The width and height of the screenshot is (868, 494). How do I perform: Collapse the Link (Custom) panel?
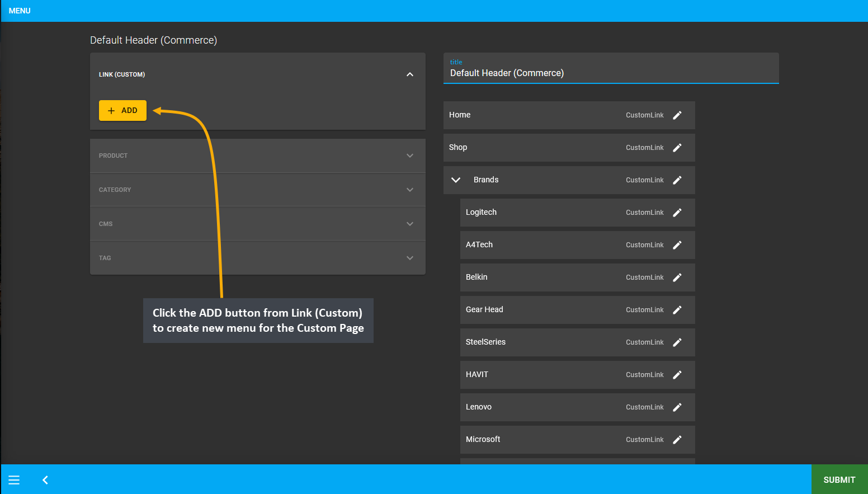410,74
